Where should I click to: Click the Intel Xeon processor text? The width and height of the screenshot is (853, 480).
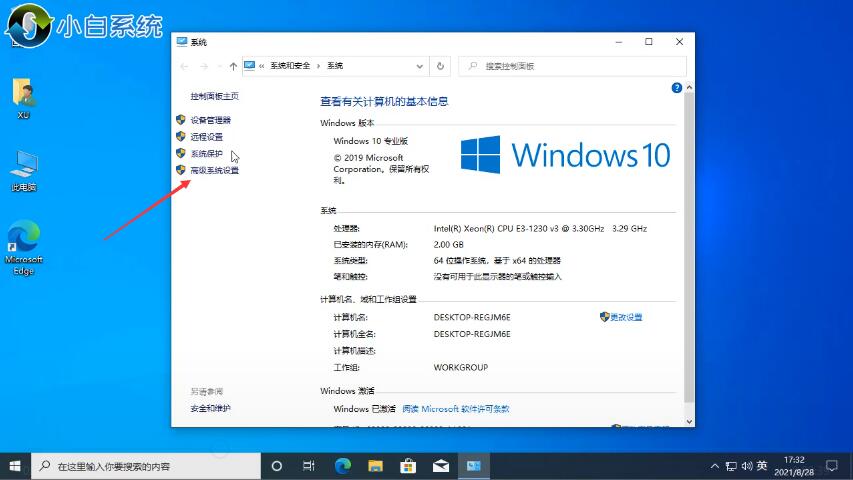coord(540,229)
